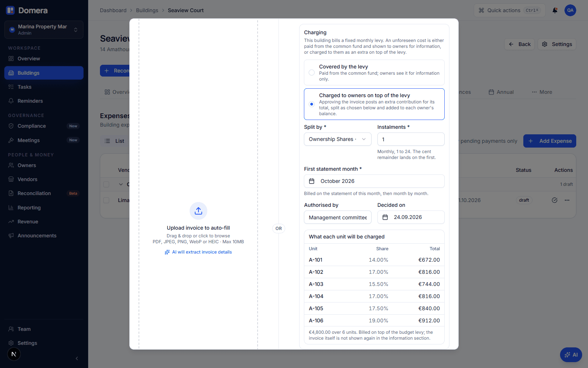Click the Instalments input field
Screen dimensions: 588x368
pos(411,139)
